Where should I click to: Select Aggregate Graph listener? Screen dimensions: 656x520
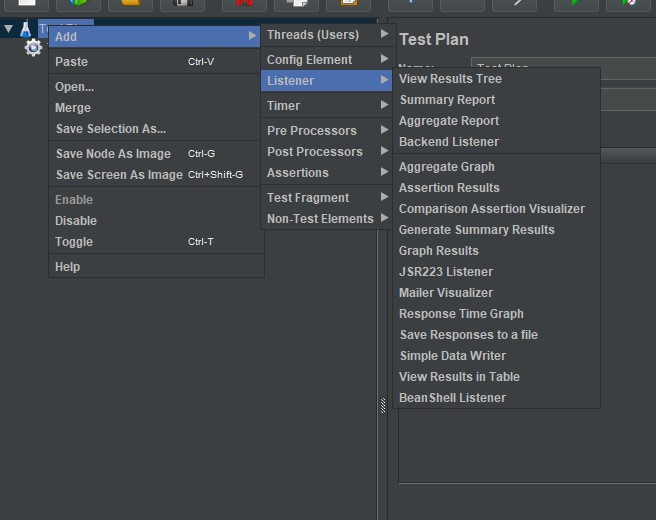446,167
